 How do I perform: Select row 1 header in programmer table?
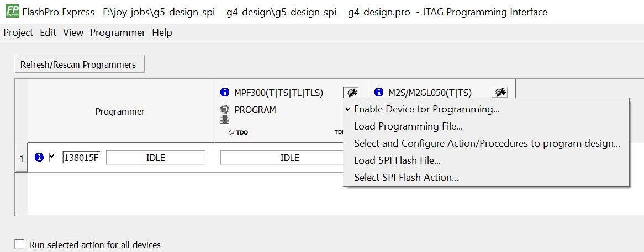21,158
